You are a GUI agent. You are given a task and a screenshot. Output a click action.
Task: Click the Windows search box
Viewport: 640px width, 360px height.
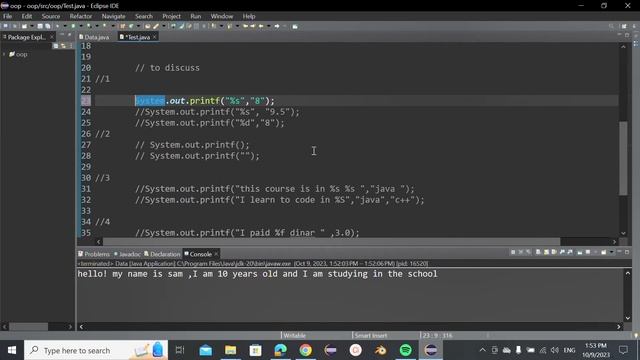pyautogui.click(x=96, y=350)
